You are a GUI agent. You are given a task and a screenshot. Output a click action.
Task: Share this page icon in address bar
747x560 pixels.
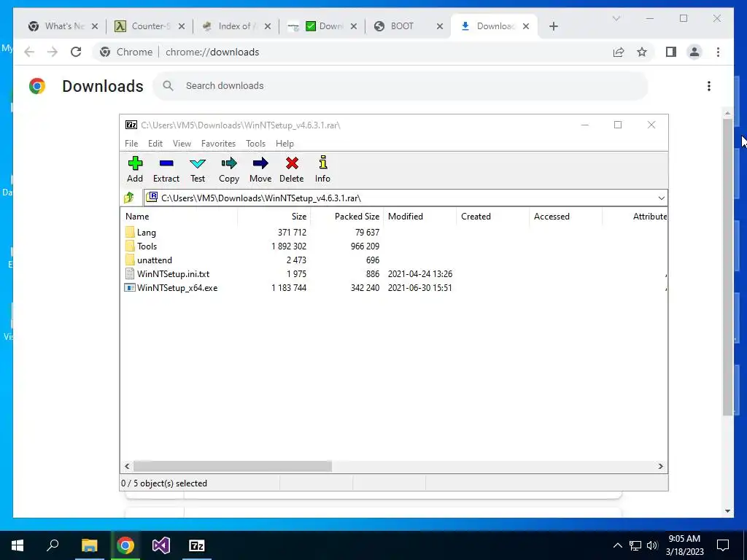619,52
